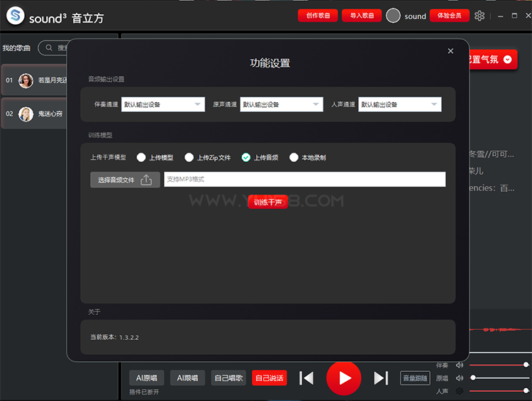Click the user avatar circle beside 'sound'
532x401 pixels.
393,16
